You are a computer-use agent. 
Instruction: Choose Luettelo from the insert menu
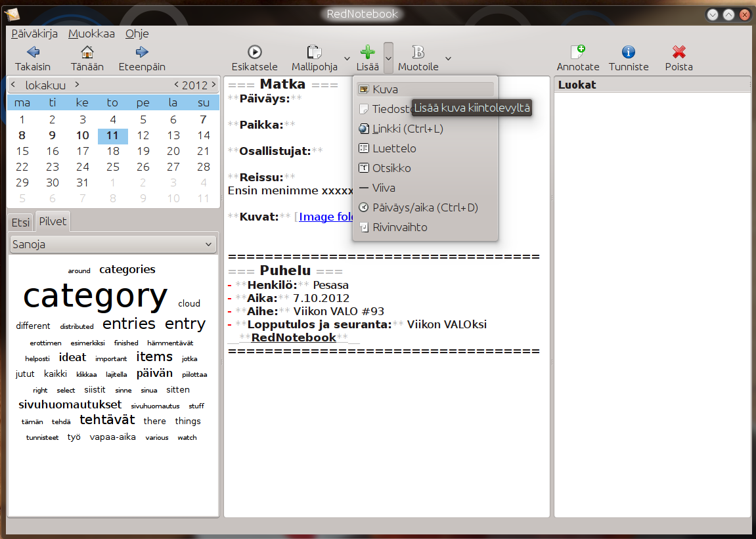[x=425, y=148]
